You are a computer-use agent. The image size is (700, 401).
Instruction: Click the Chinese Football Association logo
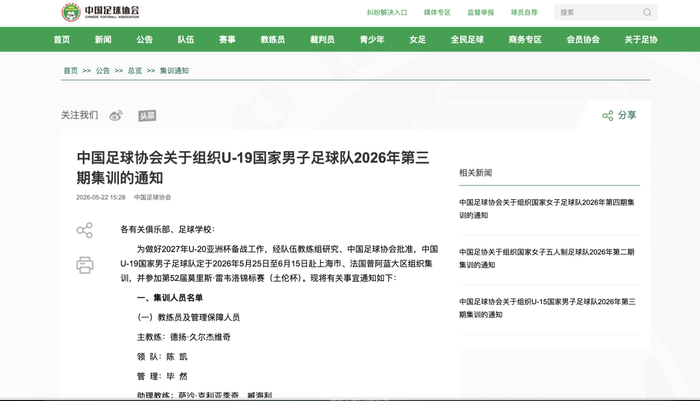(x=100, y=12)
